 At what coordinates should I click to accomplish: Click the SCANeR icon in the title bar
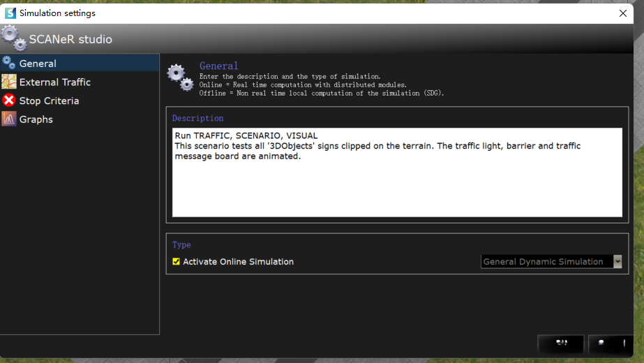click(10, 13)
